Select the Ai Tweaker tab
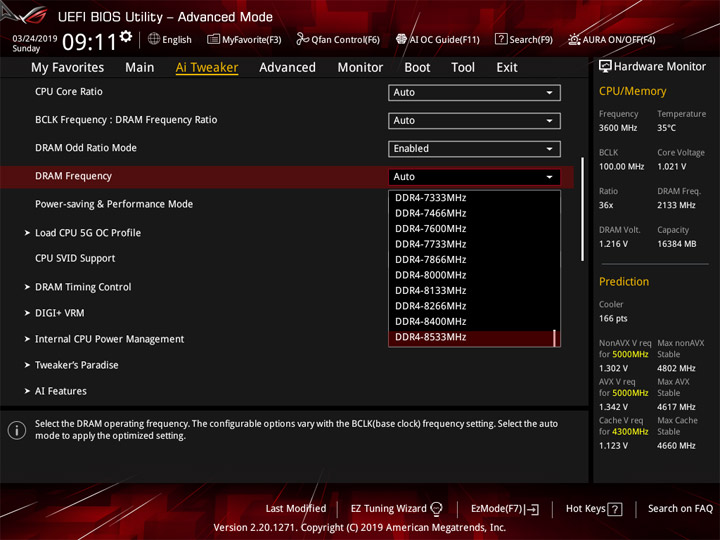 click(207, 68)
